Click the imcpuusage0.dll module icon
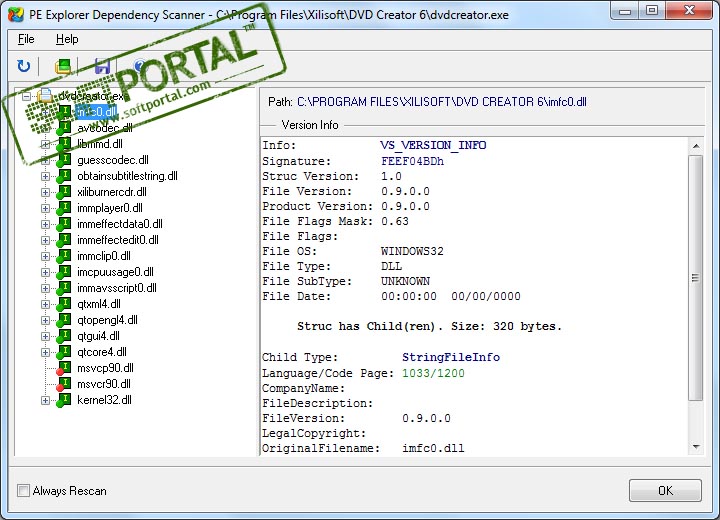The height and width of the screenshot is (520, 720). 63,272
